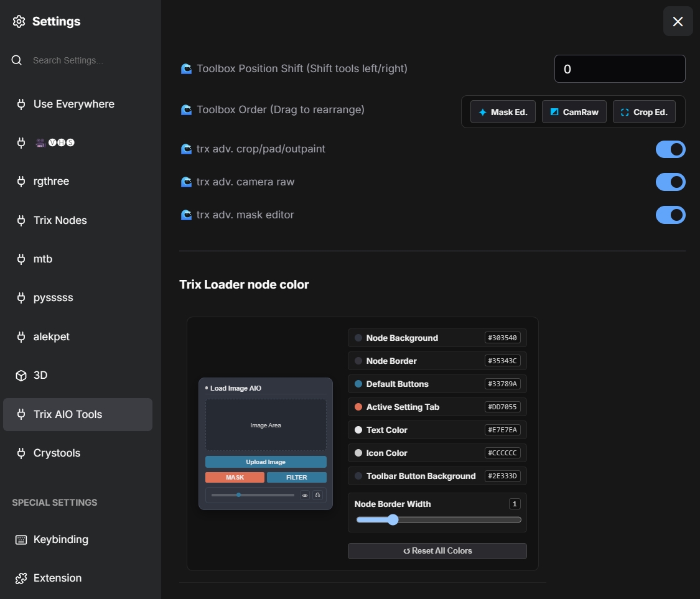Viewport: 700px width, 599px height.
Task: Click the Node Border Width slider handle
Action: 393,519
